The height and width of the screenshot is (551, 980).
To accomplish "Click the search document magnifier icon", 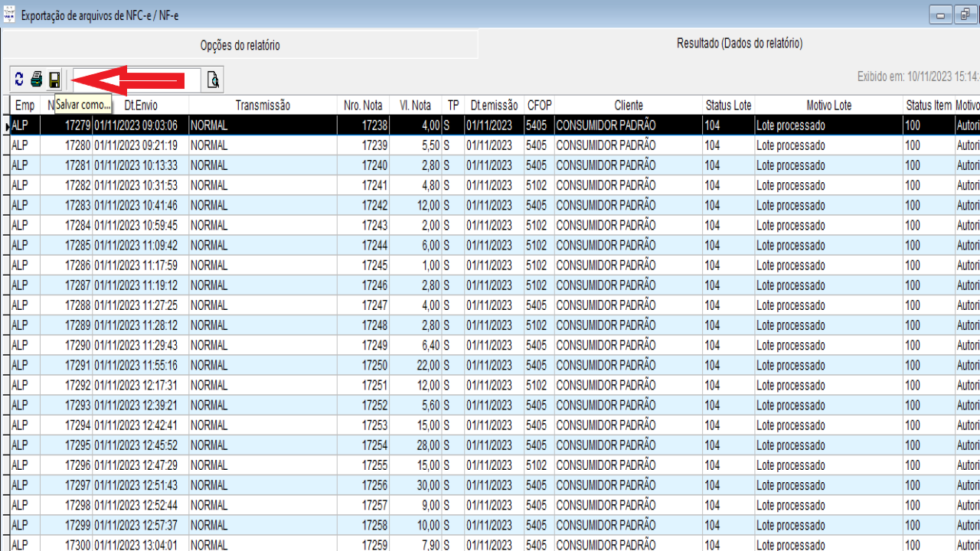I will (x=213, y=80).
